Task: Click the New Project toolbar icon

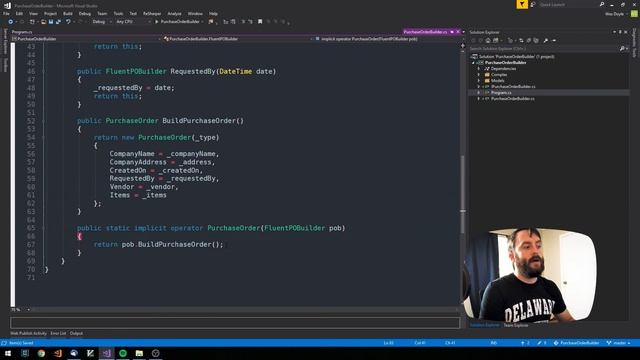Action: pos(32,22)
